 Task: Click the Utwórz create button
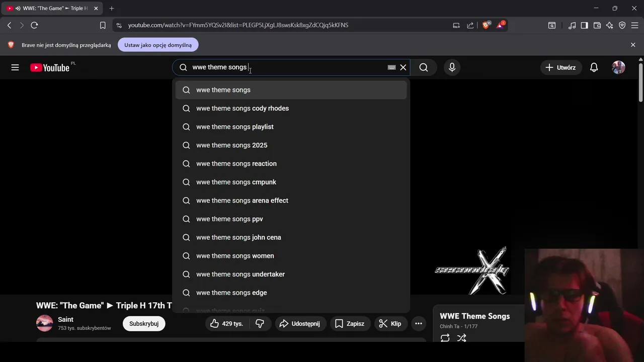tap(561, 67)
